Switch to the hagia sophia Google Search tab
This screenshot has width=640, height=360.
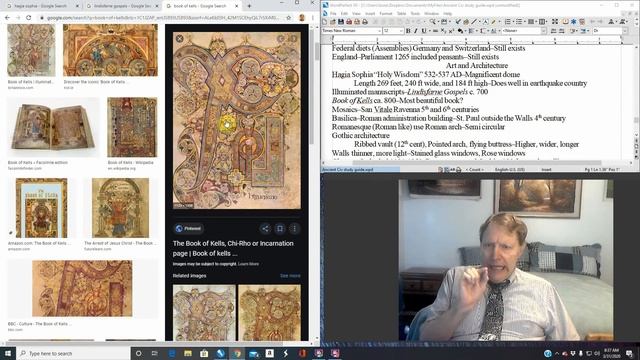41,6
